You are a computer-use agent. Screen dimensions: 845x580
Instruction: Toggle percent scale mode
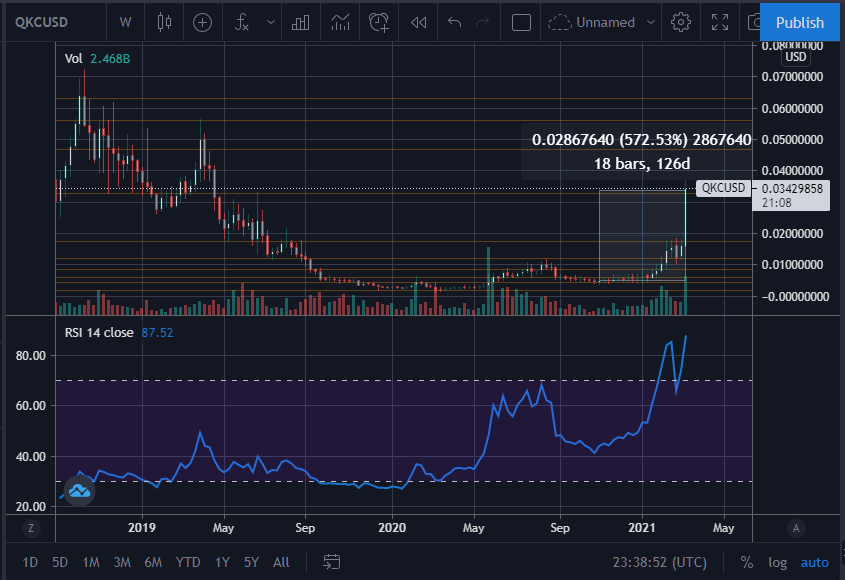tap(746, 562)
